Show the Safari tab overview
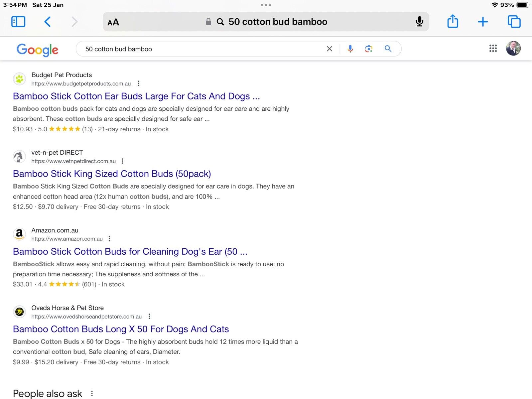532x399 pixels. pyautogui.click(x=514, y=22)
